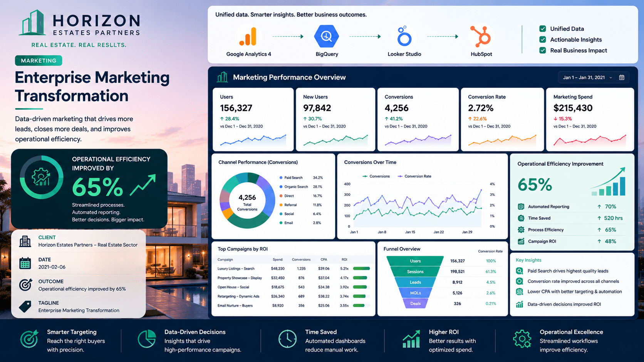Click the Horizon Estates Partners building logo
The image size is (644, 362).
[32, 22]
